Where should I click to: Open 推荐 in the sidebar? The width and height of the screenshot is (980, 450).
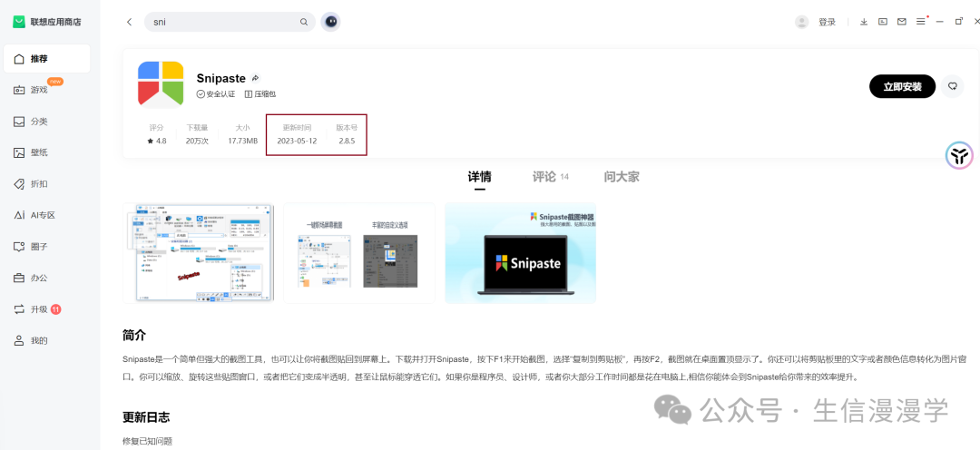pos(47,59)
